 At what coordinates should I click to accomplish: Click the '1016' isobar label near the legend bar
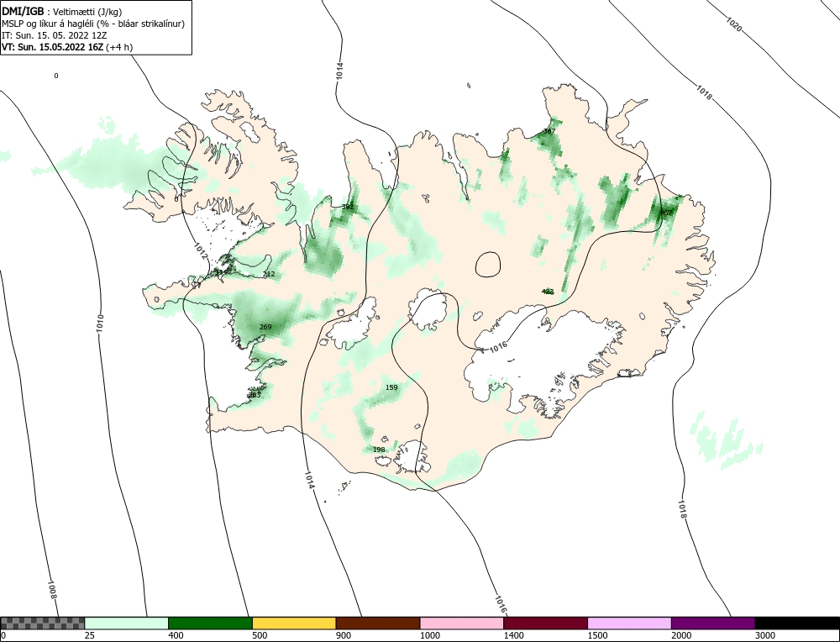click(501, 604)
